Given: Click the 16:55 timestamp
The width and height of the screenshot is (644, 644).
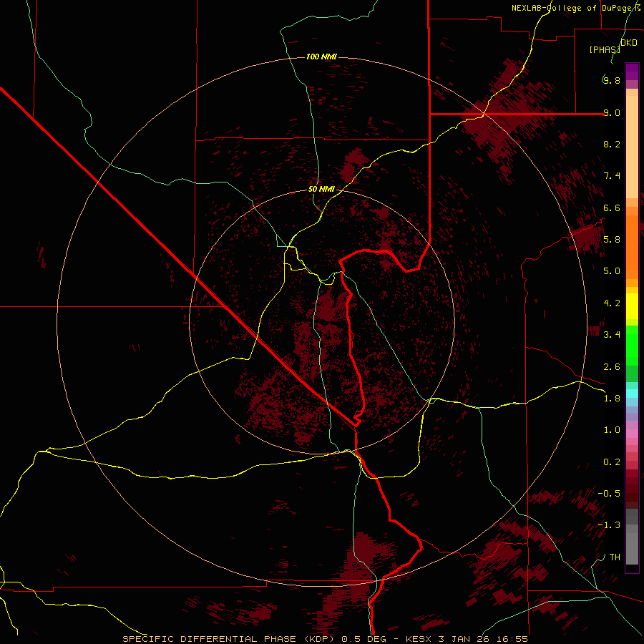Looking at the screenshot, I should (x=512, y=639).
